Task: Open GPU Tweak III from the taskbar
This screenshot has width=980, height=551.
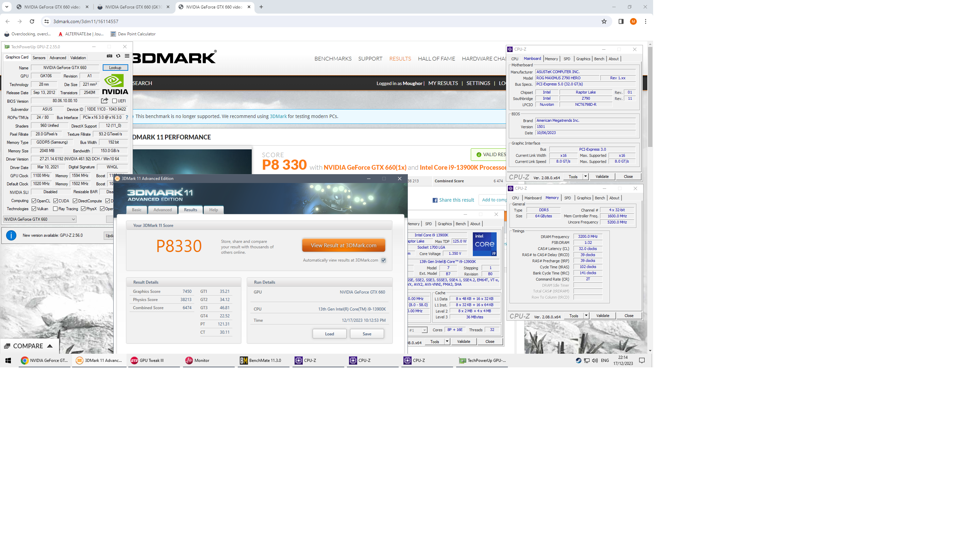Action: 154,360
